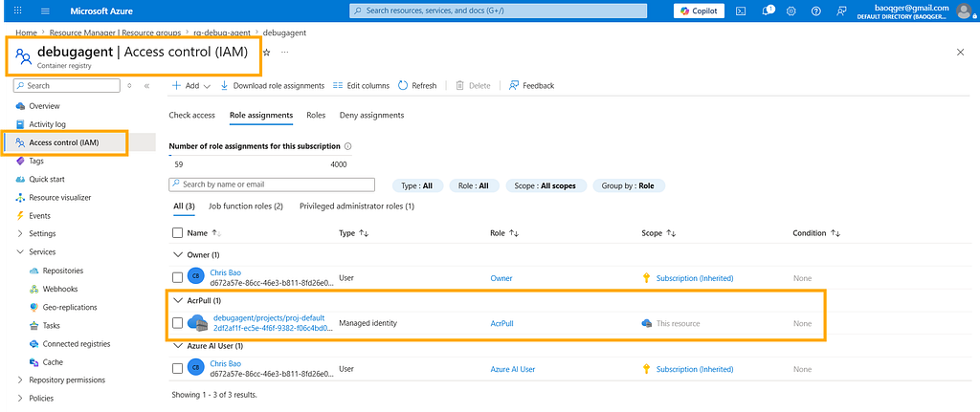
Task: Open Edit columns
Action: 361,85
